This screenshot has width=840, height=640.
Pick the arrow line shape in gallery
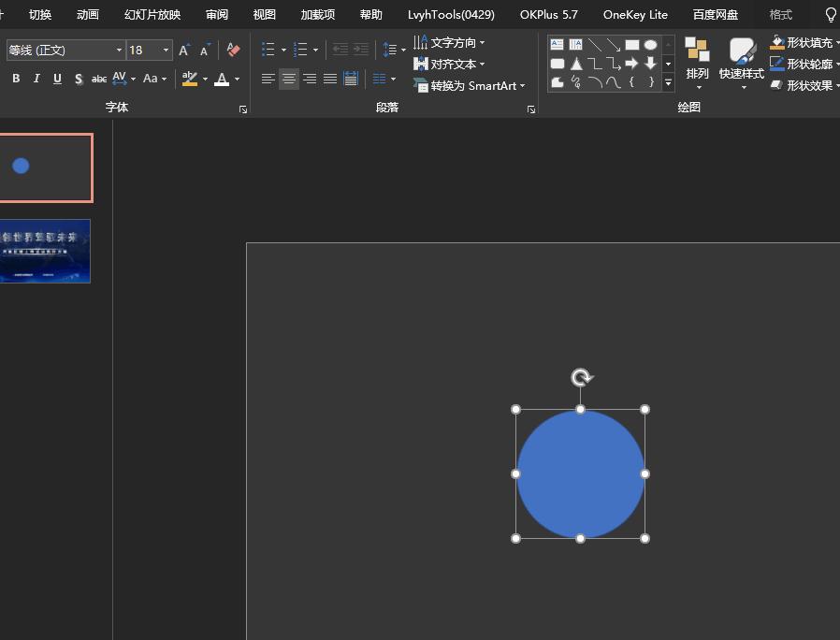pos(613,44)
